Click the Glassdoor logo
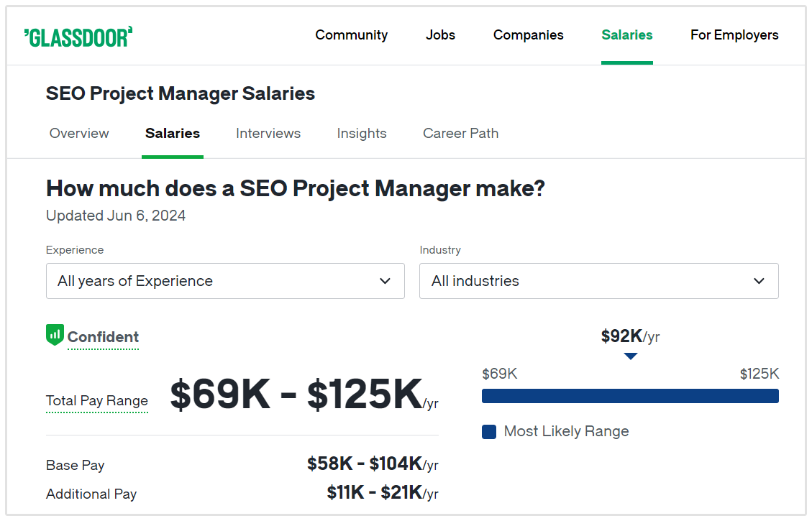The image size is (812, 521). tap(78, 36)
